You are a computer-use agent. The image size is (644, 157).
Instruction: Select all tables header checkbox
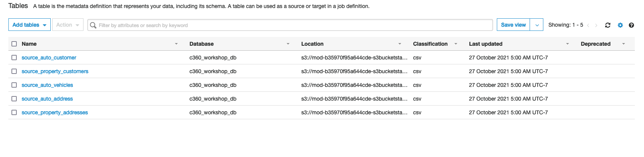[14, 44]
